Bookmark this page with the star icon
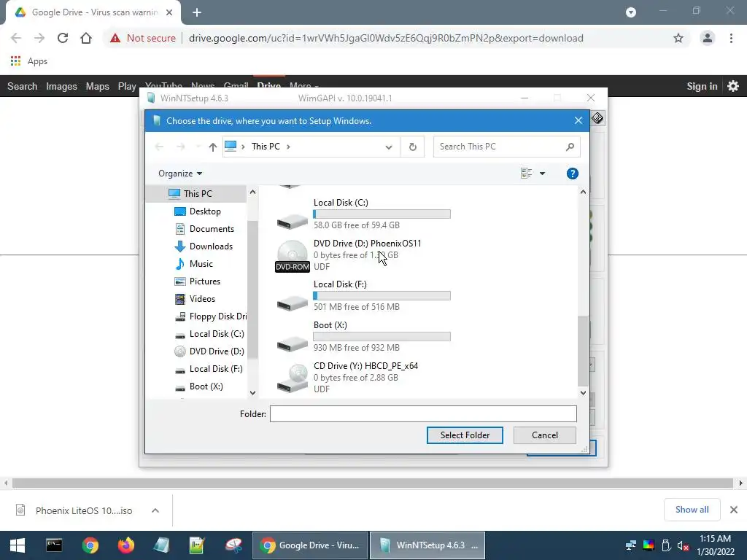The width and height of the screenshot is (747, 560). (x=678, y=38)
